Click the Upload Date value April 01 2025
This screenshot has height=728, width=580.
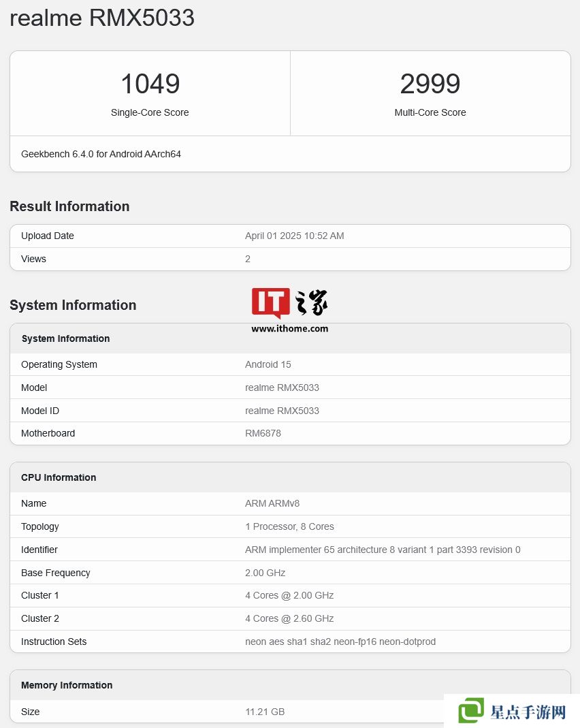pos(294,236)
